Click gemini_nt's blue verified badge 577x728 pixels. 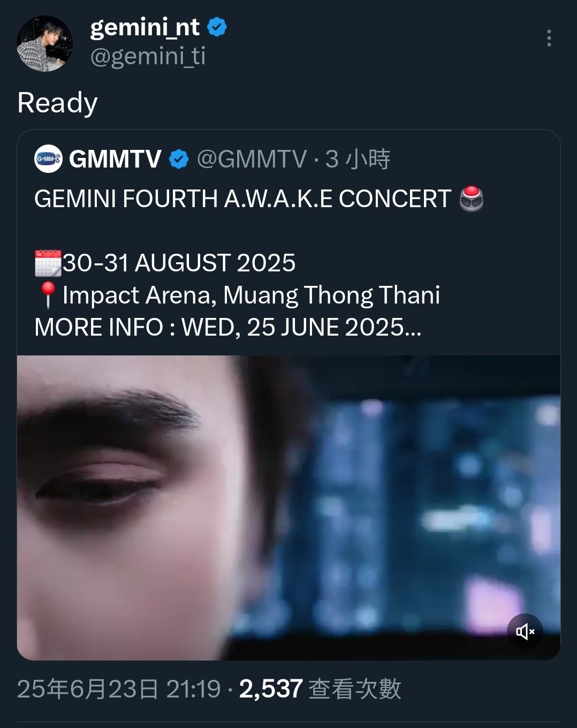point(217,27)
